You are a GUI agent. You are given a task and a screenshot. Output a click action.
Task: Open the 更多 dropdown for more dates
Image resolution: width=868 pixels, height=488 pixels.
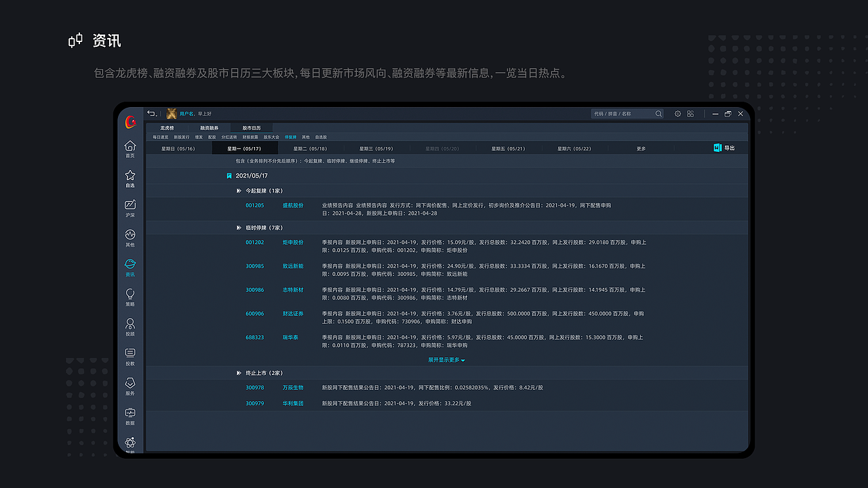pos(641,148)
